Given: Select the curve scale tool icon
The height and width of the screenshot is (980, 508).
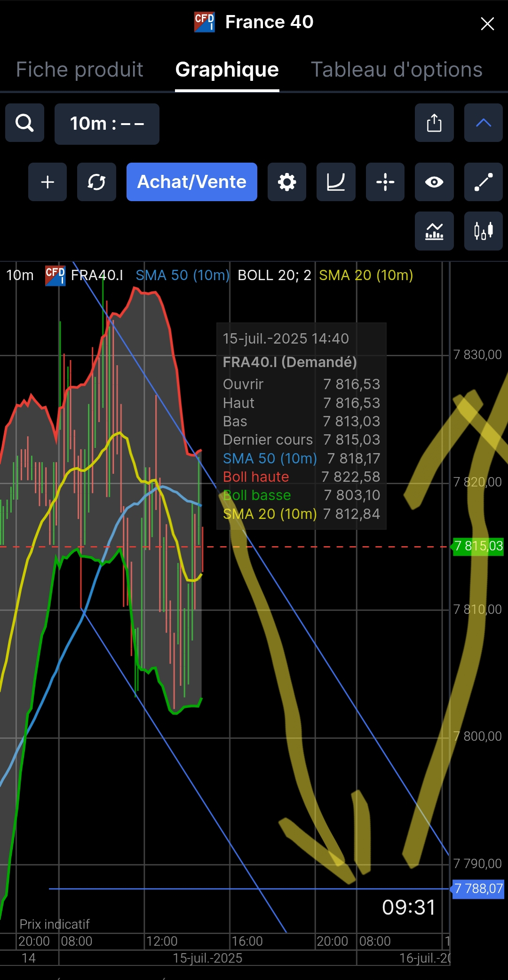Looking at the screenshot, I should pyautogui.click(x=336, y=182).
